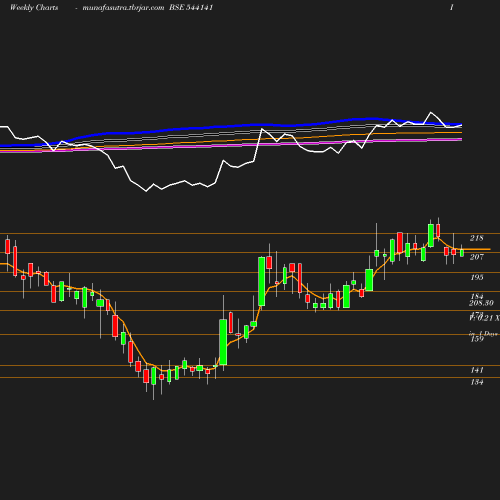Select the 195 price level label
The image size is (500, 500).
[x=477, y=277]
